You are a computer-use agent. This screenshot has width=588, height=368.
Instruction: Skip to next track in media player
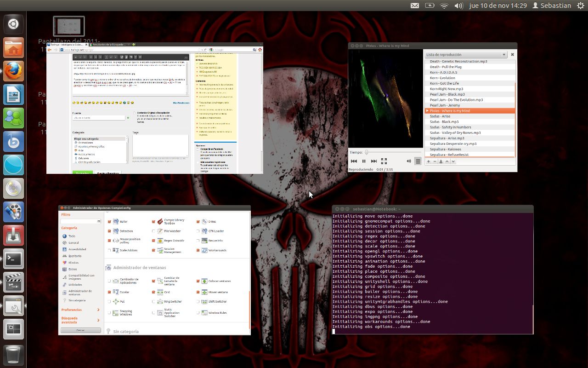[374, 161]
